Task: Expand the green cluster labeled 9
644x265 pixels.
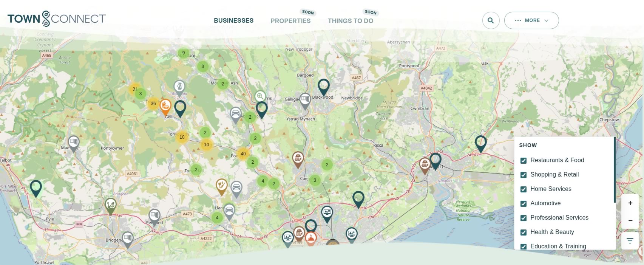Action: tap(184, 53)
